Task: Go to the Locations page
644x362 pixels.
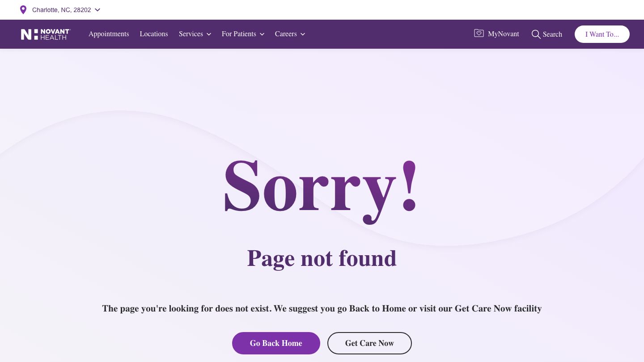Action: pos(154,34)
